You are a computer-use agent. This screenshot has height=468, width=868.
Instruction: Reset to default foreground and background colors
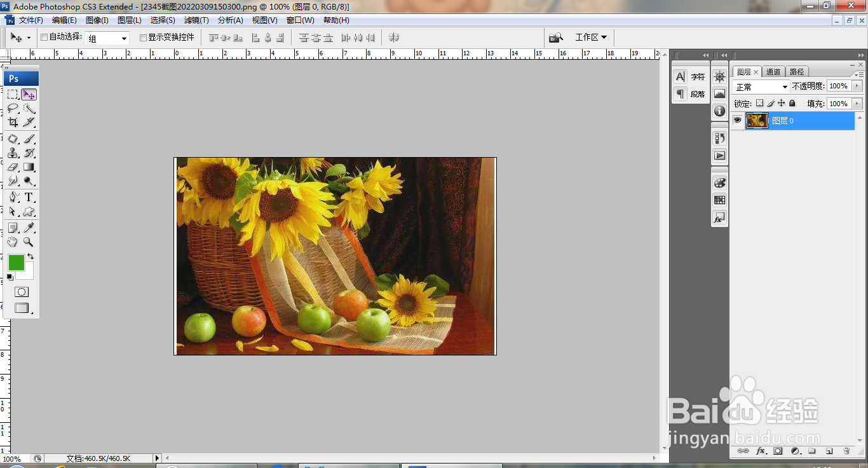coord(10,277)
